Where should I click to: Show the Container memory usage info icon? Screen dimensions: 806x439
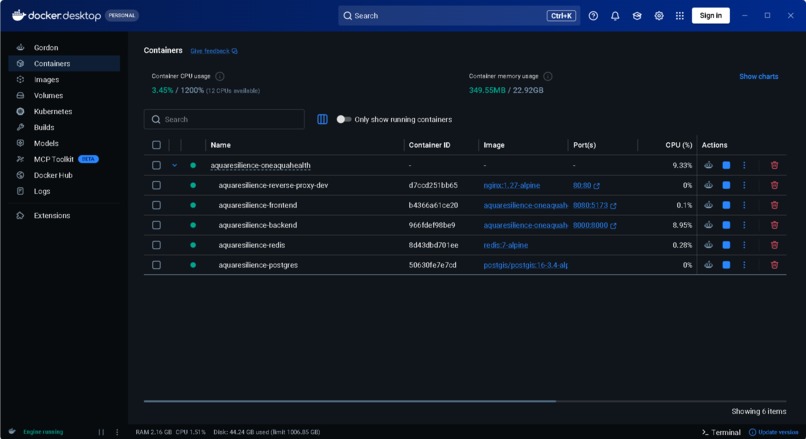[x=548, y=76]
